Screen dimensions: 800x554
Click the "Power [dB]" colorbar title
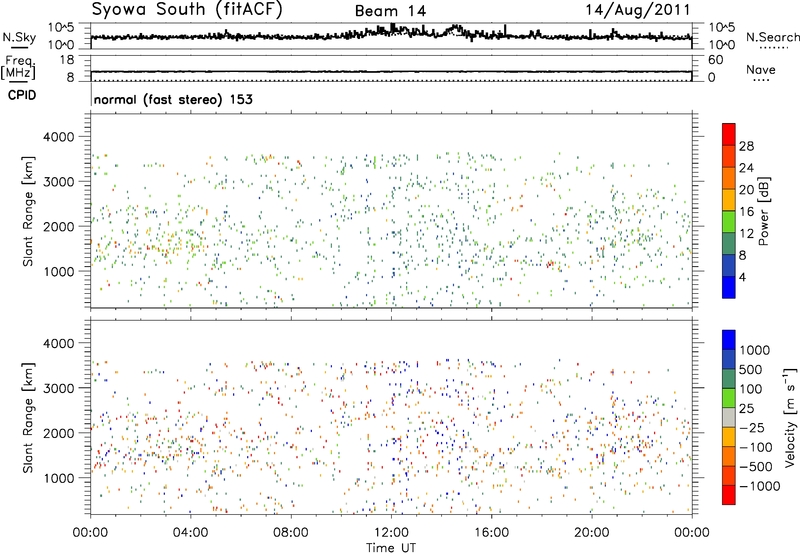click(764, 211)
